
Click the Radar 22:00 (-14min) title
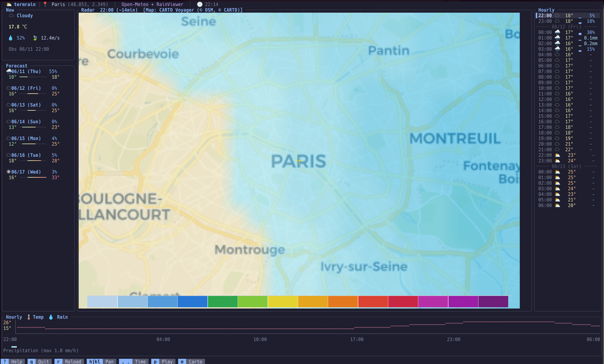[x=109, y=10]
